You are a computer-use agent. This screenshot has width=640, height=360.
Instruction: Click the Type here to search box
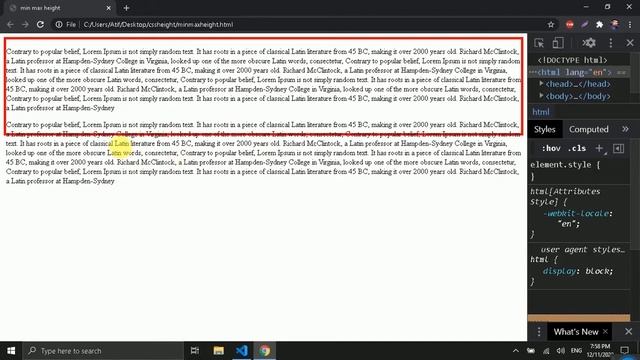pyautogui.click(x=103, y=351)
